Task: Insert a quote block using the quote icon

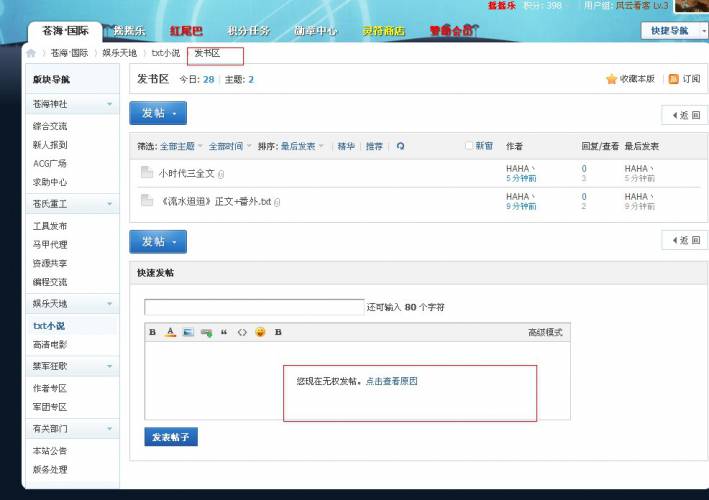Action: pos(224,332)
